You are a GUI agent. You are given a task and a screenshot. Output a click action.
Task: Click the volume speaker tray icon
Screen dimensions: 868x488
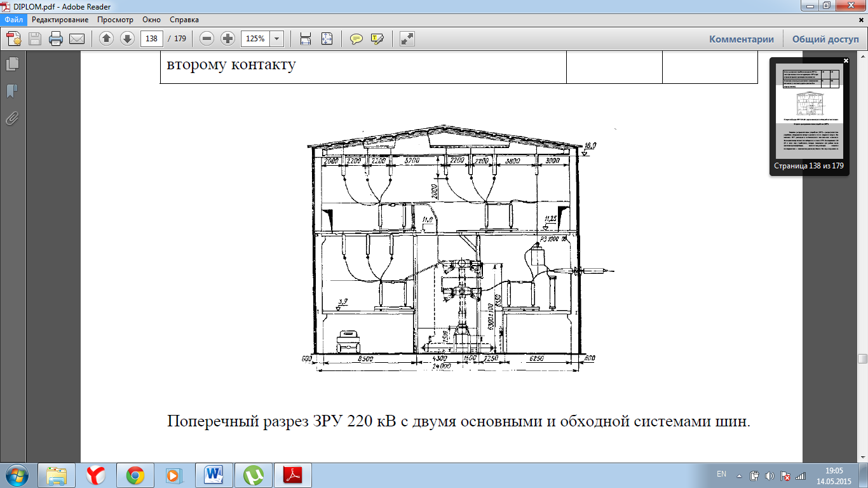770,475
